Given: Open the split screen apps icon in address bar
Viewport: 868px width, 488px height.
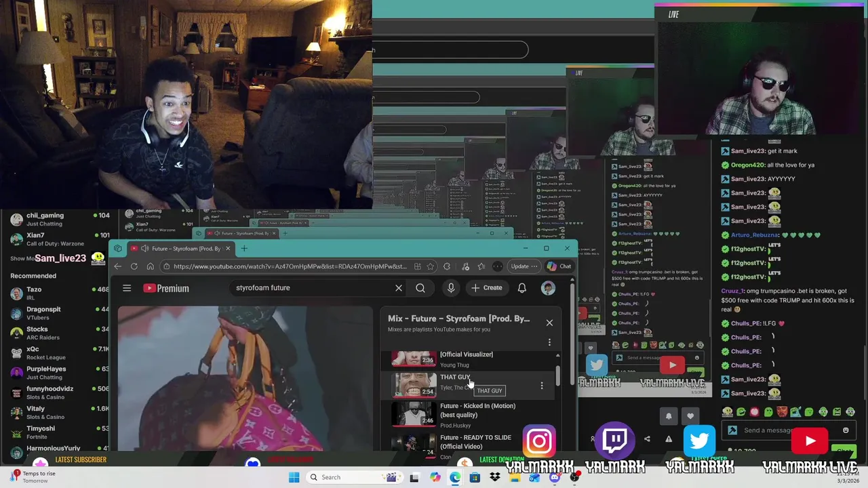Looking at the screenshot, I should (x=417, y=266).
